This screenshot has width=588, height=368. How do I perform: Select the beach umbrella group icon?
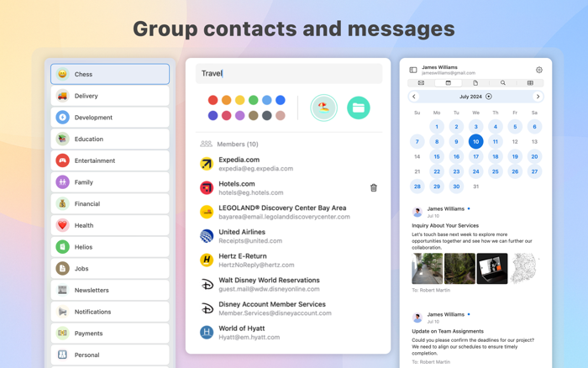(323, 108)
